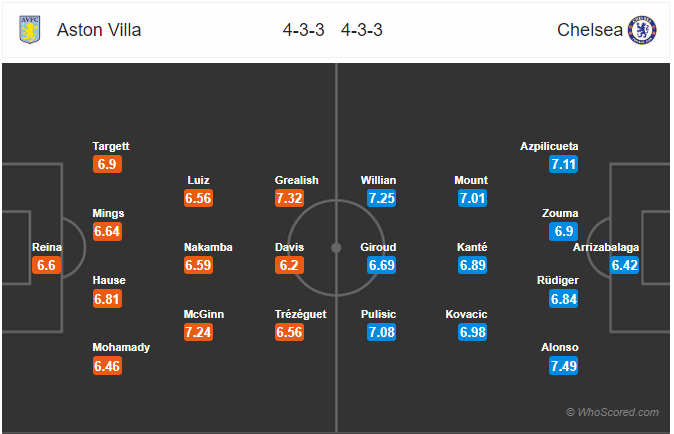Open Azpilicueta's player name

[x=549, y=147]
